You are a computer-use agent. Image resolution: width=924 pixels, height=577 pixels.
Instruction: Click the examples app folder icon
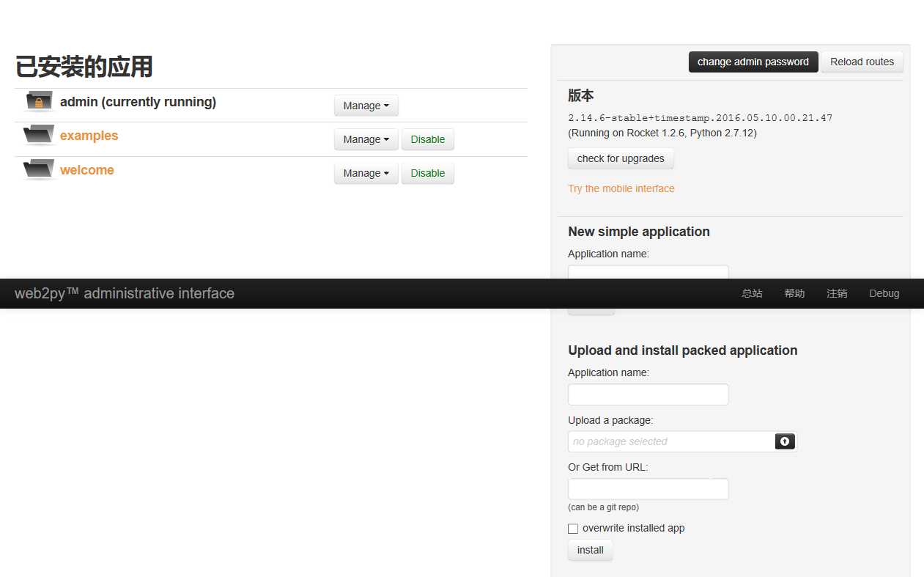click(x=39, y=135)
